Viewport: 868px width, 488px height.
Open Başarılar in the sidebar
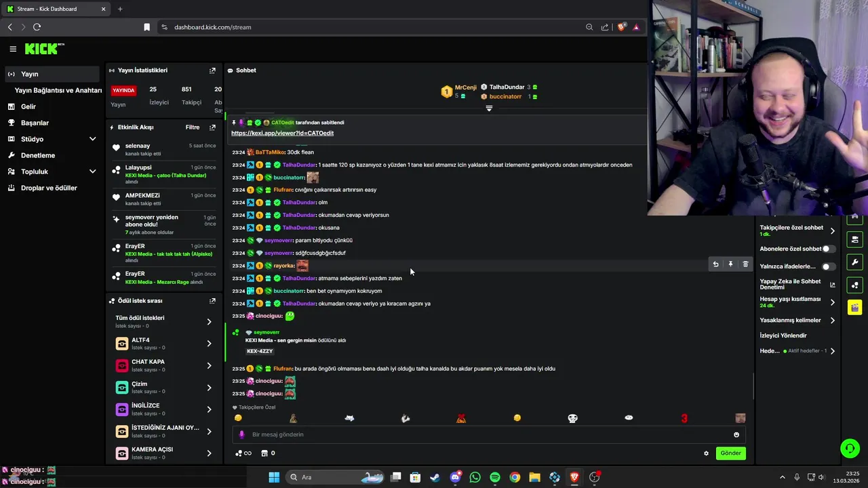(51, 123)
